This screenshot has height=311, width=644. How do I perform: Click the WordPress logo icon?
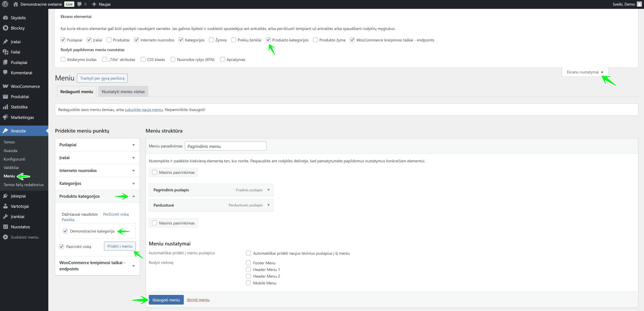5,4
